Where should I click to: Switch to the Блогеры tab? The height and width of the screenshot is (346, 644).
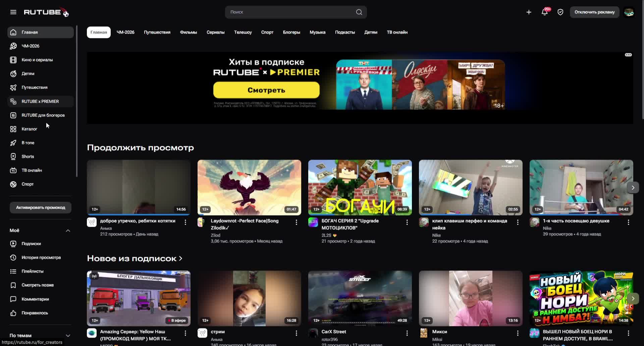click(x=291, y=32)
